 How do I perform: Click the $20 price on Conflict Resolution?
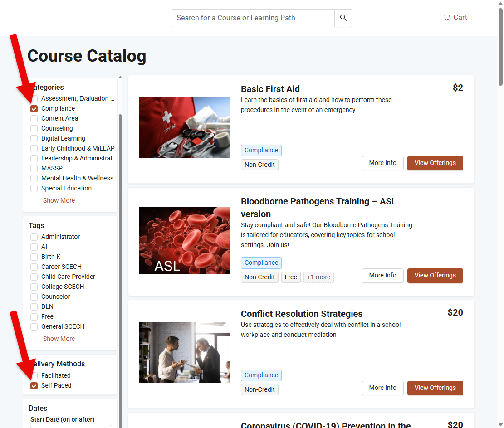pyautogui.click(x=455, y=313)
